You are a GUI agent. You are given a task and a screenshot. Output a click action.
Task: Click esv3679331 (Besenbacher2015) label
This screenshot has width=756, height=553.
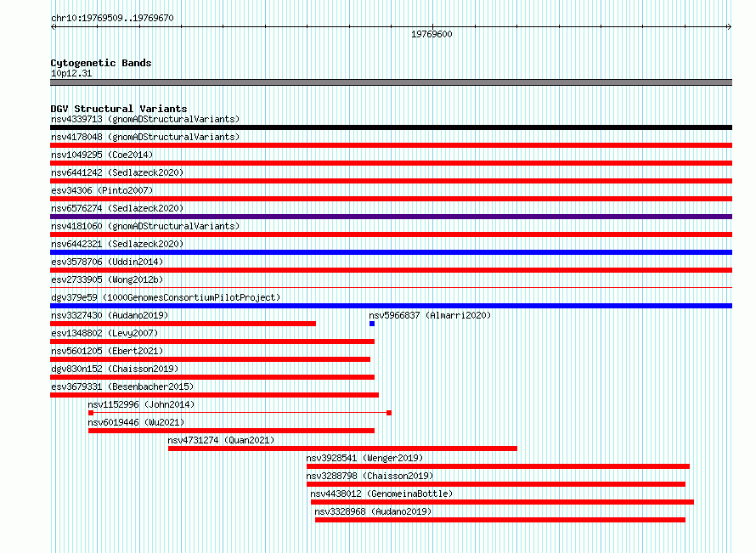click(x=122, y=387)
